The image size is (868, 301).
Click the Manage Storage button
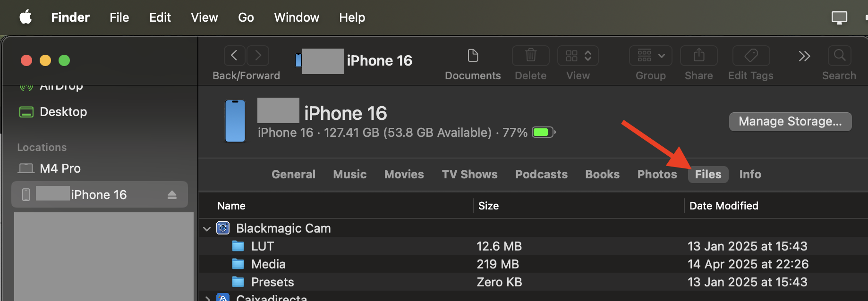(790, 122)
